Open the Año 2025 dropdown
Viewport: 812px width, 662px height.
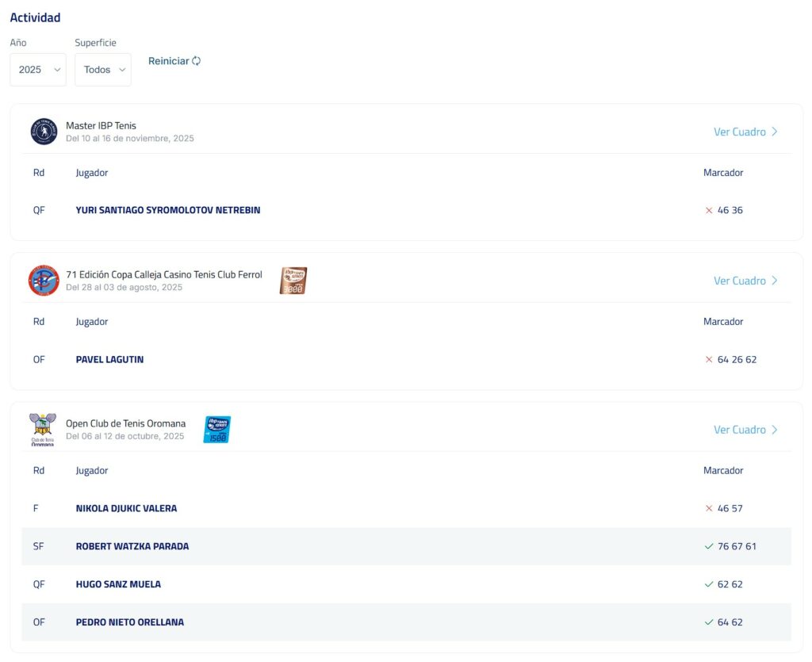click(x=38, y=70)
